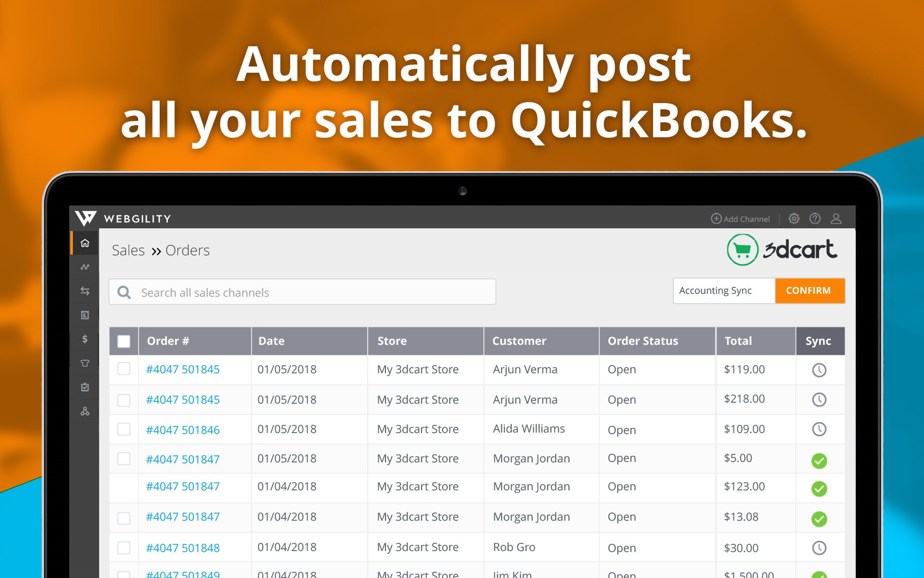This screenshot has height=578, width=924.
Task: Open order #4047 501847 totaling $5.00
Action: coord(183,460)
